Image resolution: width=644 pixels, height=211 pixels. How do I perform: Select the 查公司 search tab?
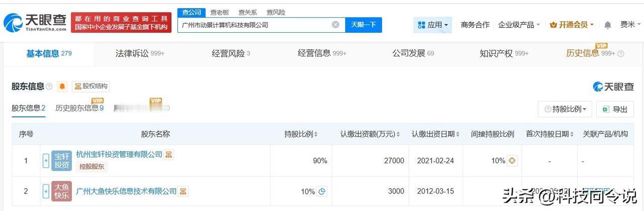(x=191, y=12)
